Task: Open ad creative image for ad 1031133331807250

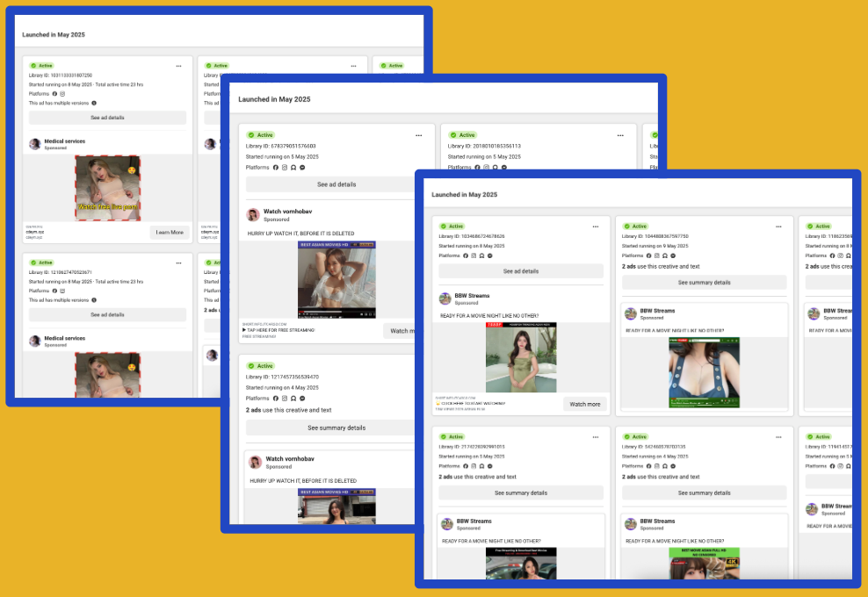Action: point(107,188)
